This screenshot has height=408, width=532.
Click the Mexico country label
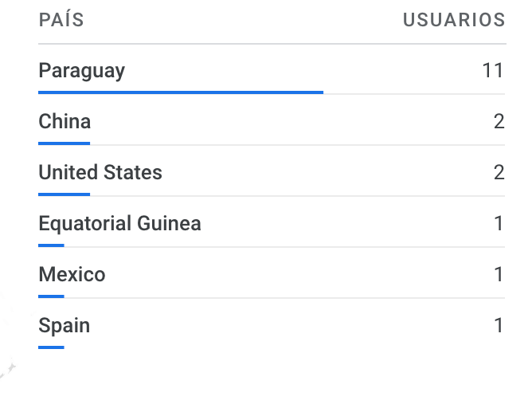[x=72, y=275]
